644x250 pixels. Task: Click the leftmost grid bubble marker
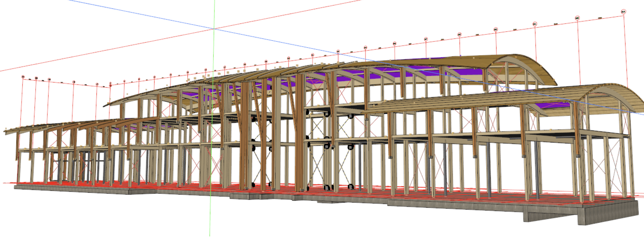coord(23,77)
